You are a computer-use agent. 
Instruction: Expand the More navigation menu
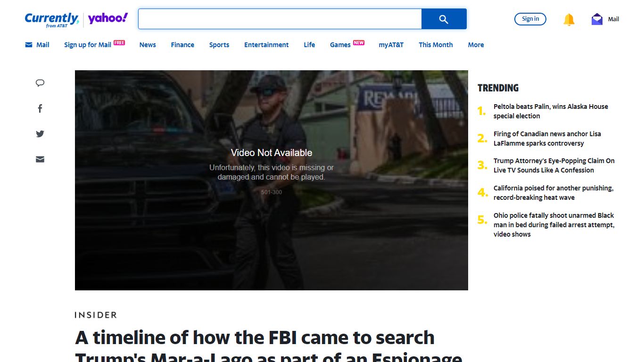[476, 45]
